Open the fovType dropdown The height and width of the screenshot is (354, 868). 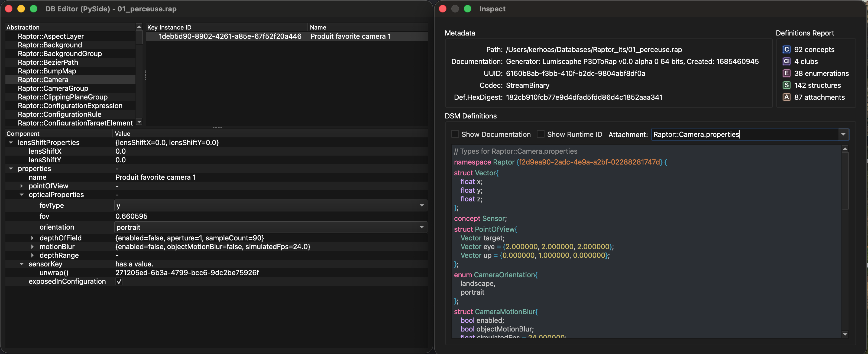tap(421, 205)
